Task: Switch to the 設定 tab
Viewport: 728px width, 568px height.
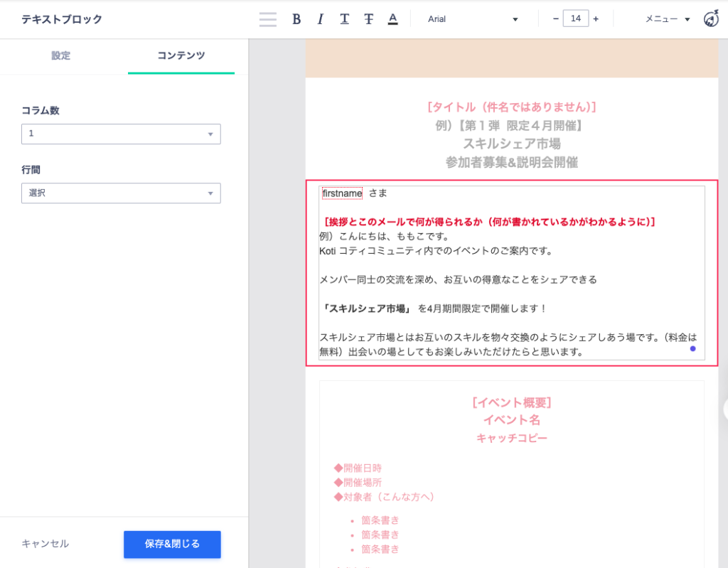Action: (x=61, y=55)
